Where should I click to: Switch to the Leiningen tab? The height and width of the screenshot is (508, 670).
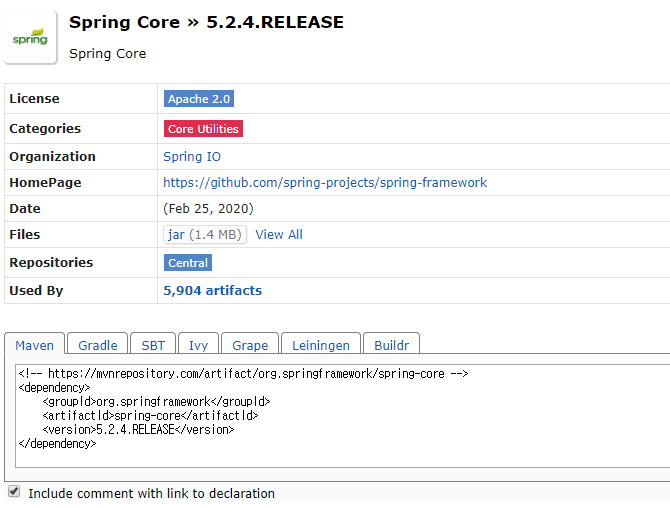click(321, 345)
